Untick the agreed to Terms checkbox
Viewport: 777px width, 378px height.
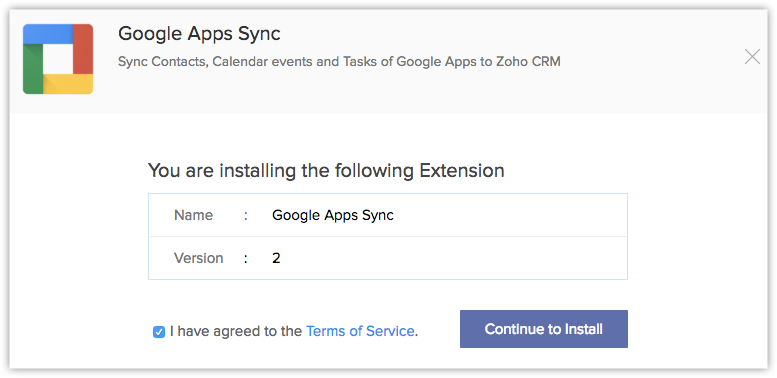159,332
